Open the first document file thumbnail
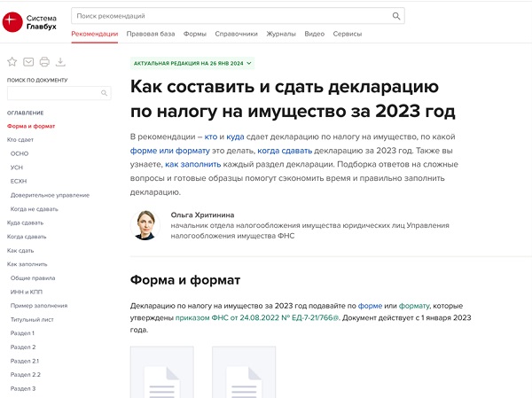 tap(161, 372)
